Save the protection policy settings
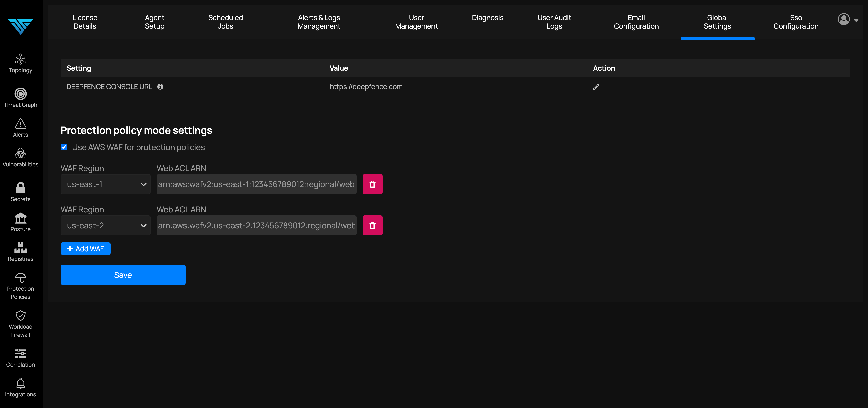868x408 pixels. [123, 275]
